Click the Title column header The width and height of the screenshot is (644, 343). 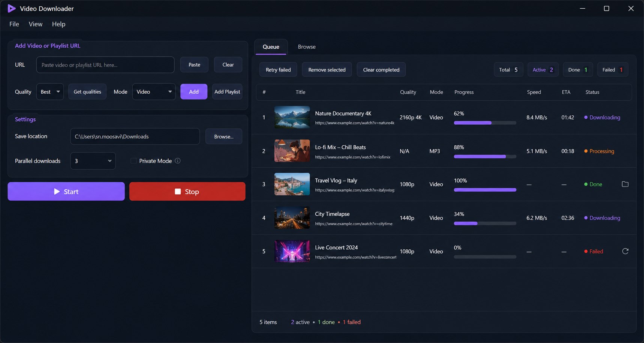[300, 92]
